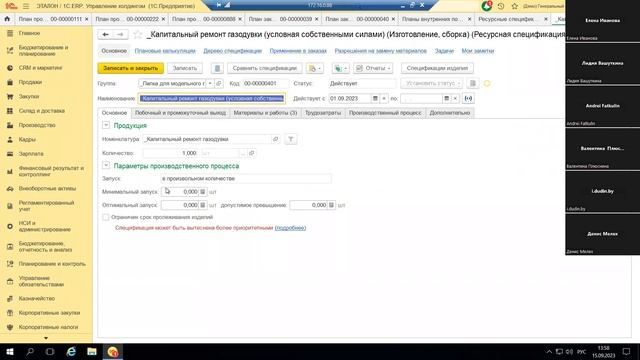Open File Explorer from taskbar

[x=92, y=351]
